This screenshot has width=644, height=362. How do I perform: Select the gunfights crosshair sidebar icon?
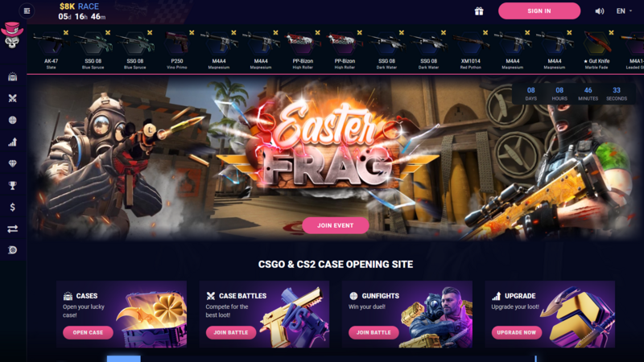click(13, 120)
